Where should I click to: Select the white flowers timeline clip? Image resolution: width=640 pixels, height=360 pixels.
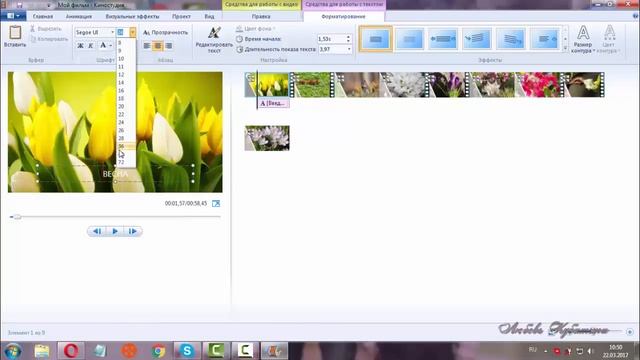click(403, 85)
